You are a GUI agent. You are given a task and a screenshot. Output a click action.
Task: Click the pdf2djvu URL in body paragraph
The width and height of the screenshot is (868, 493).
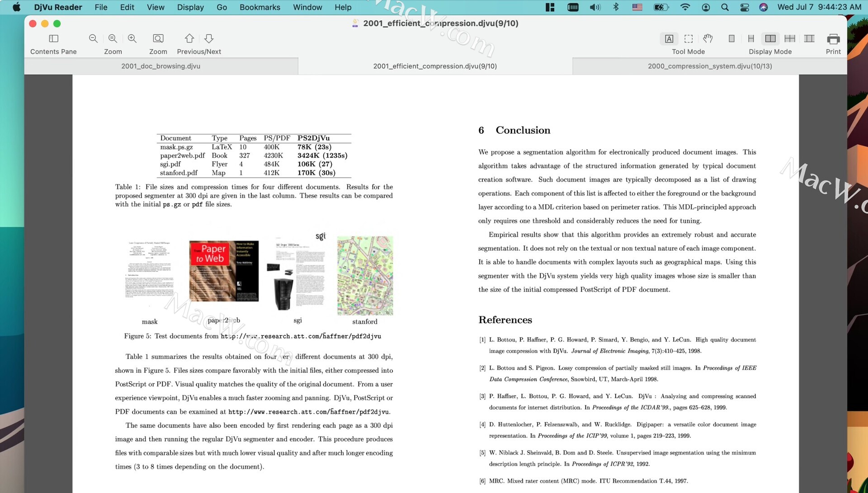(308, 412)
